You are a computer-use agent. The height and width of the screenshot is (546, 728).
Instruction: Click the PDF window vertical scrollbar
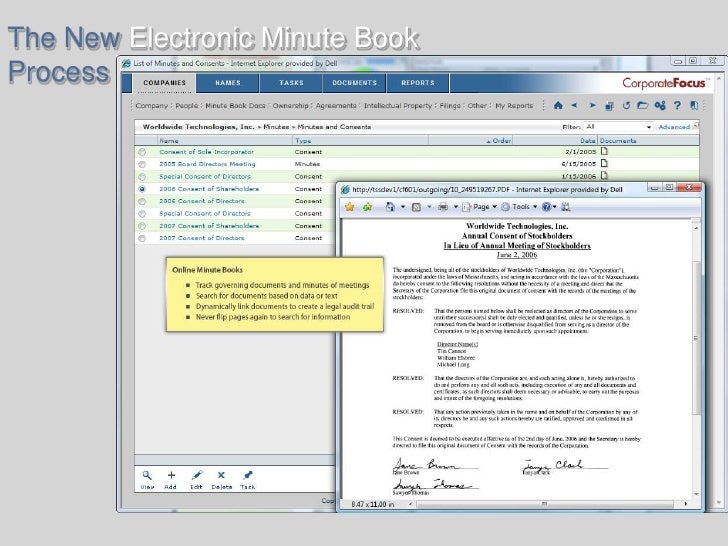coord(696,338)
